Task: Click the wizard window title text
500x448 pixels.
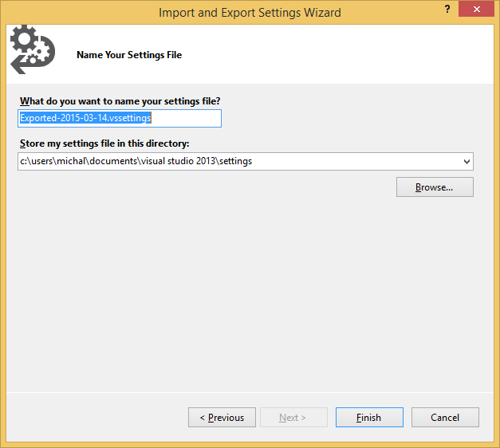Action: coord(250,13)
